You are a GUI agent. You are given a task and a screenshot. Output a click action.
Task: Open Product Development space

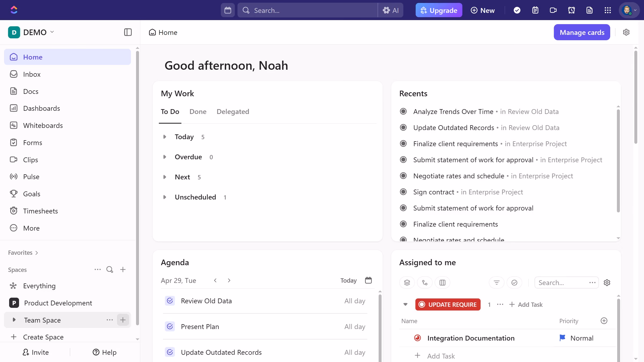[67, 303]
